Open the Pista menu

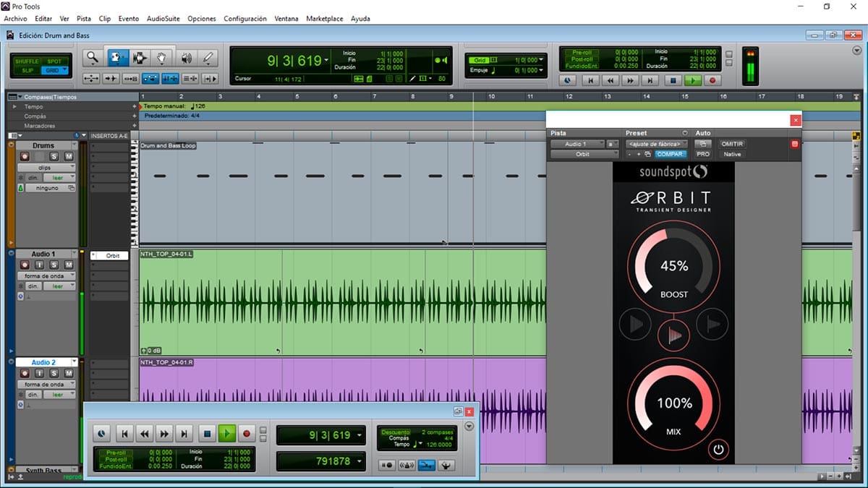click(84, 19)
